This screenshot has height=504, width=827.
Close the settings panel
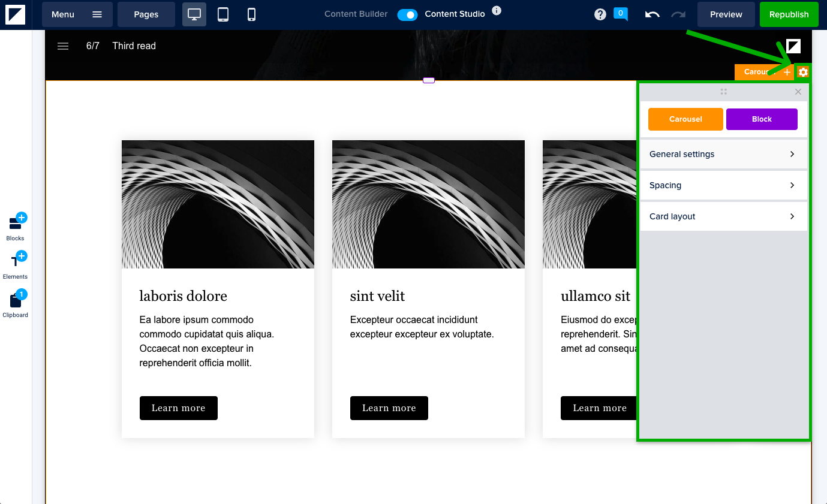[x=798, y=92]
